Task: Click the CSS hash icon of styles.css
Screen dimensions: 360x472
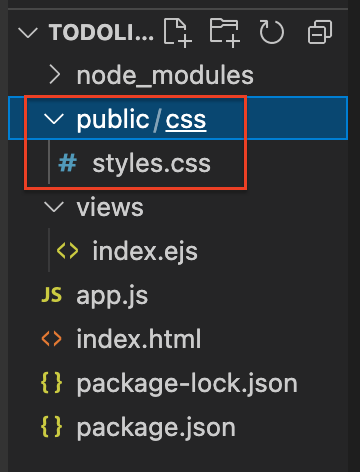Action: [x=67, y=163]
